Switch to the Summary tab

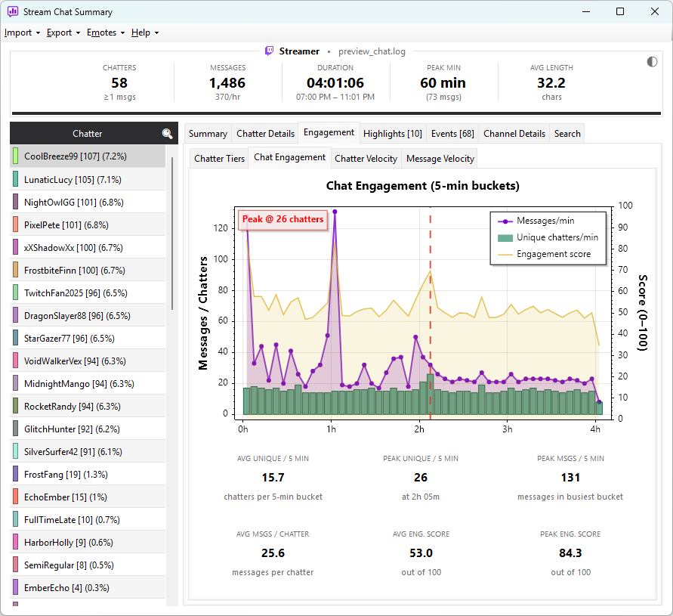(208, 134)
